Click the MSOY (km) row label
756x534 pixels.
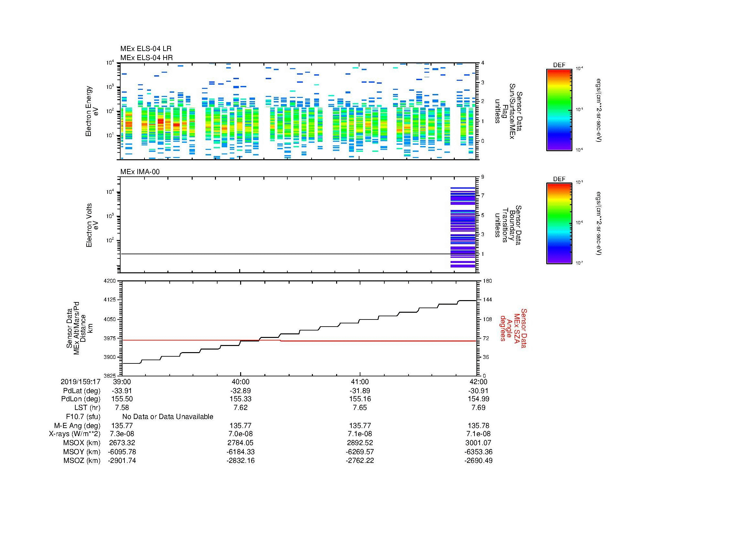click(82, 452)
